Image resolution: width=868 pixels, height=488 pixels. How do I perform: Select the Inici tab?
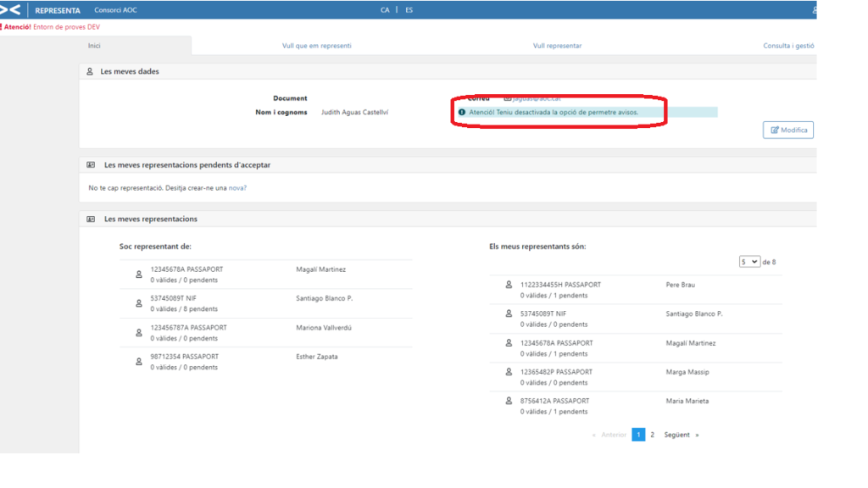[x=94, y=46]
